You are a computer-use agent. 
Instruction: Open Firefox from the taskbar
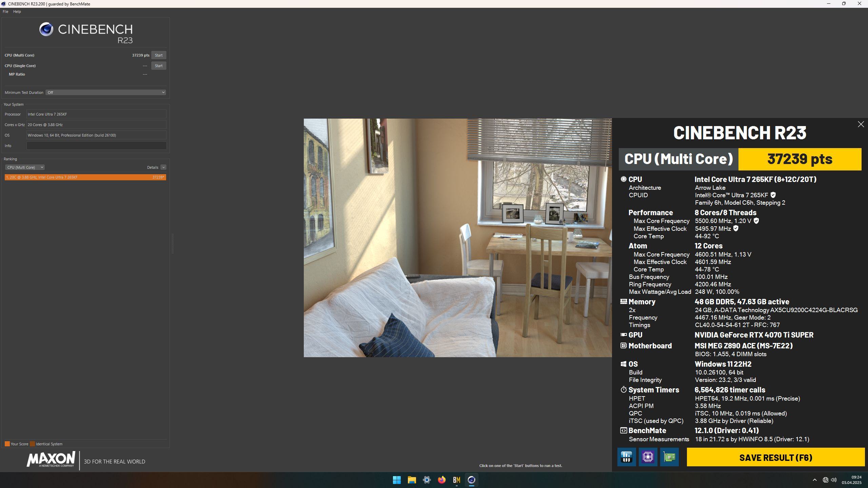click(x=441, y=480)
